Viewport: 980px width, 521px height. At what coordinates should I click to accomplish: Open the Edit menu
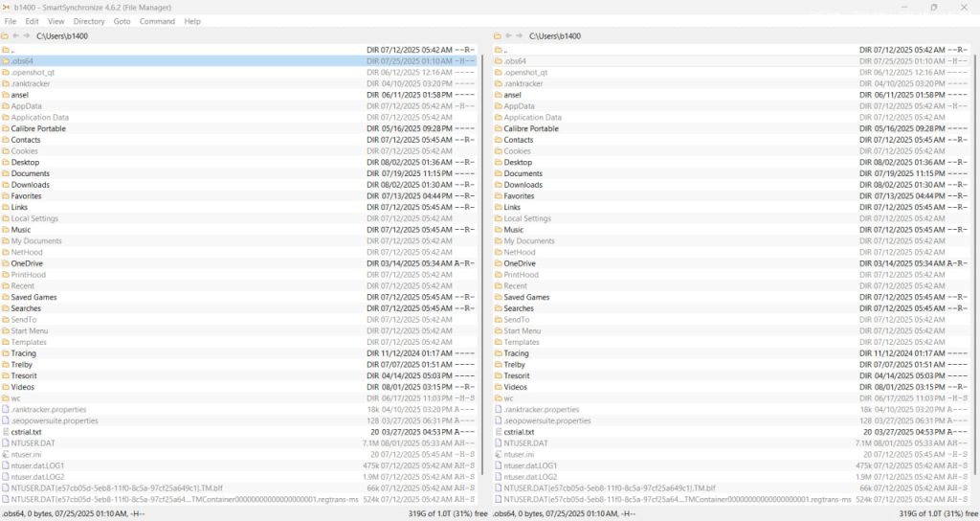(x=32, y=21)
